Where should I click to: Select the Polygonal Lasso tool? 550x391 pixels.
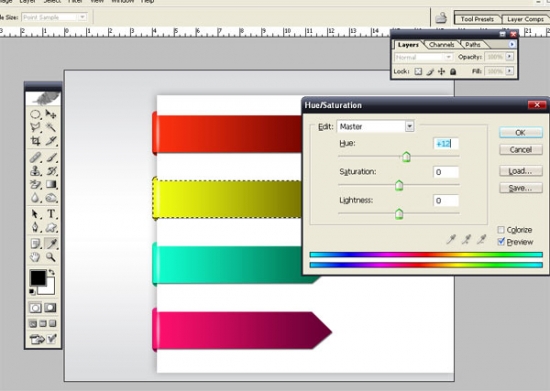pos(35,127)
